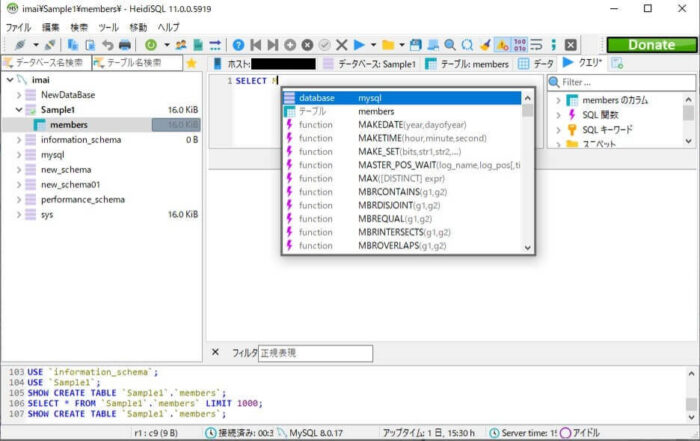The image size is (700, 441).
Task: Click the reformat SQL broom icon
Action: tap(485, 45)
